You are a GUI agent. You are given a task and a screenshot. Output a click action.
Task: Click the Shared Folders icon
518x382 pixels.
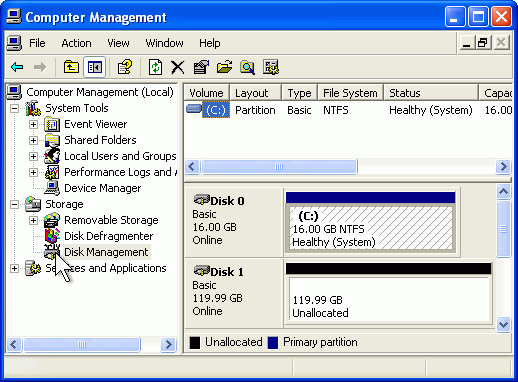[x=52, y=140]
